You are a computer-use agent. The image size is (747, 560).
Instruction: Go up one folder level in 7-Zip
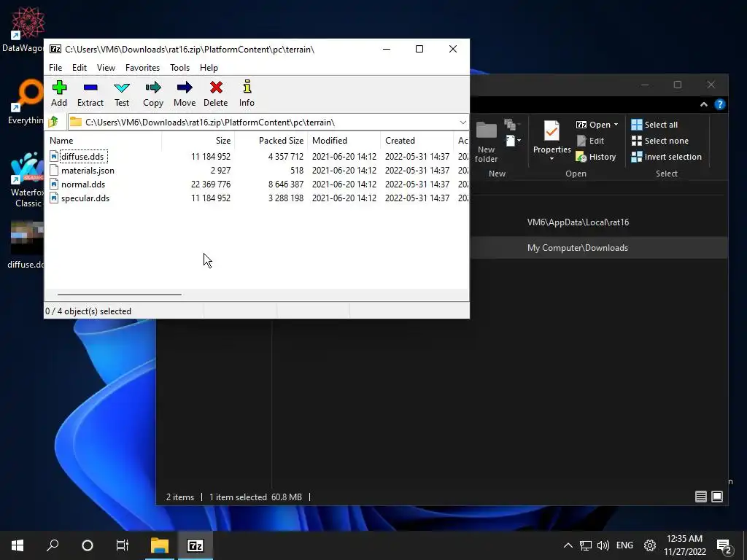(53, 122)
